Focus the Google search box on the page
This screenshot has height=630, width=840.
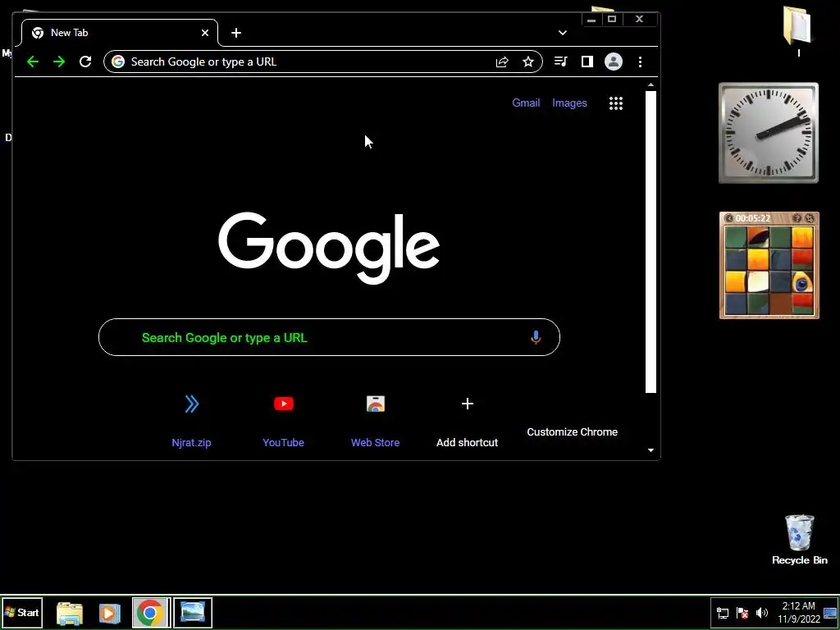(x=329, y=337)
